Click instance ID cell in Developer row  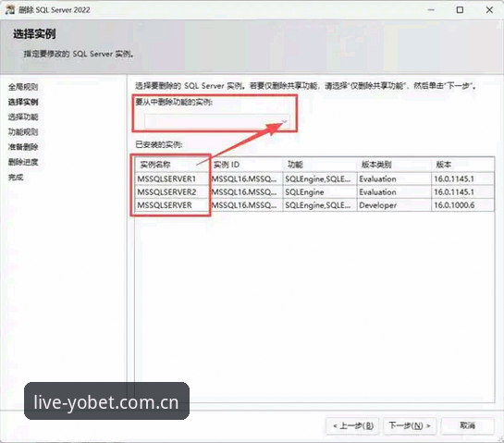pos(246,205)
